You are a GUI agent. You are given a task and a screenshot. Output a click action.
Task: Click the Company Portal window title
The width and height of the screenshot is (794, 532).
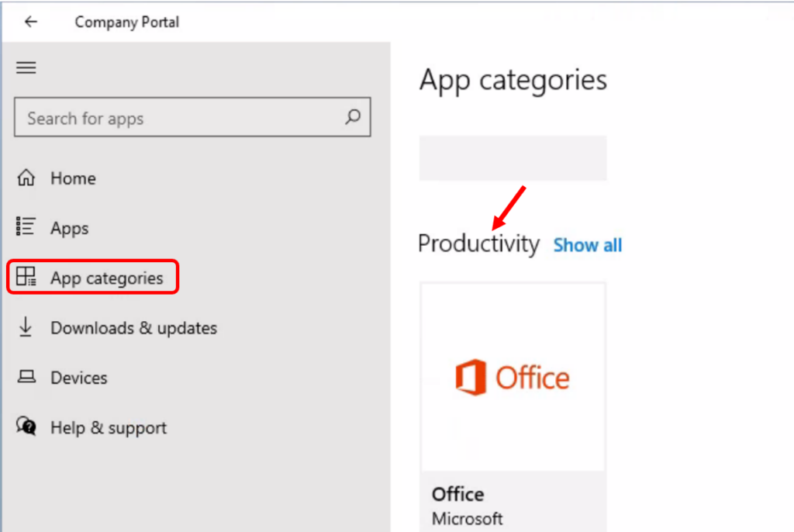pos(127,22)
